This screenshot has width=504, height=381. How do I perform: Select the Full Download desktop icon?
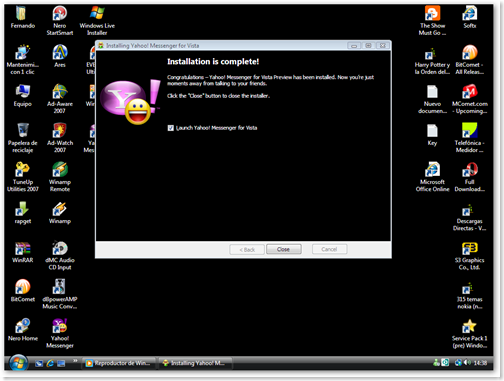coord(470,177)
